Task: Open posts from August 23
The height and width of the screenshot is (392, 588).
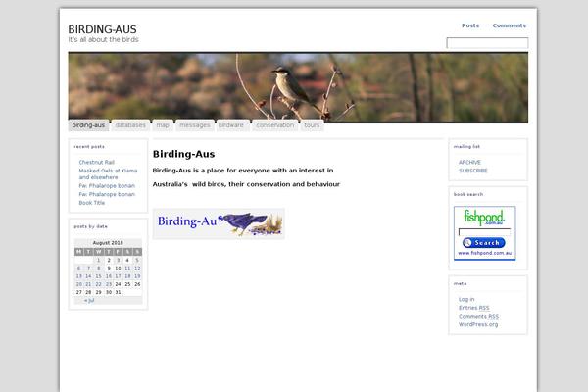Action: point(109,284)
